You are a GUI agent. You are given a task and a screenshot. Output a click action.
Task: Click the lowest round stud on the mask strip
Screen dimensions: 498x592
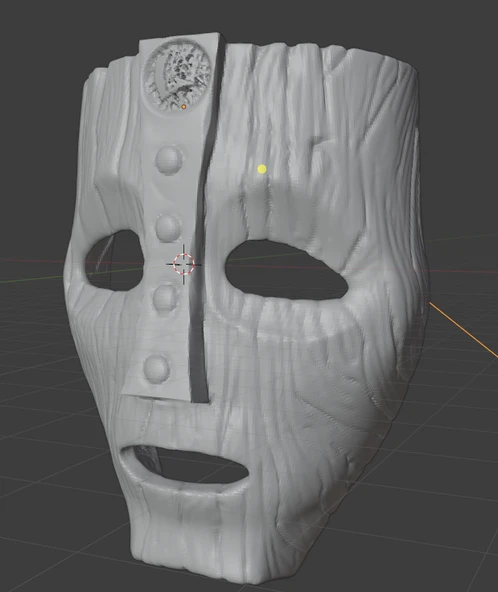pyautogui.click(x=156, y=368)
